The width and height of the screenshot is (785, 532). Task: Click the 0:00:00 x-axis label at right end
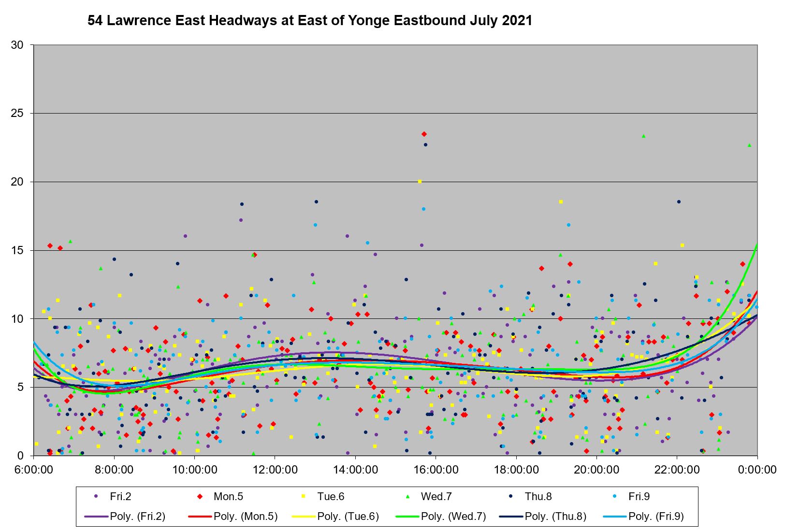tap(757, 470)
